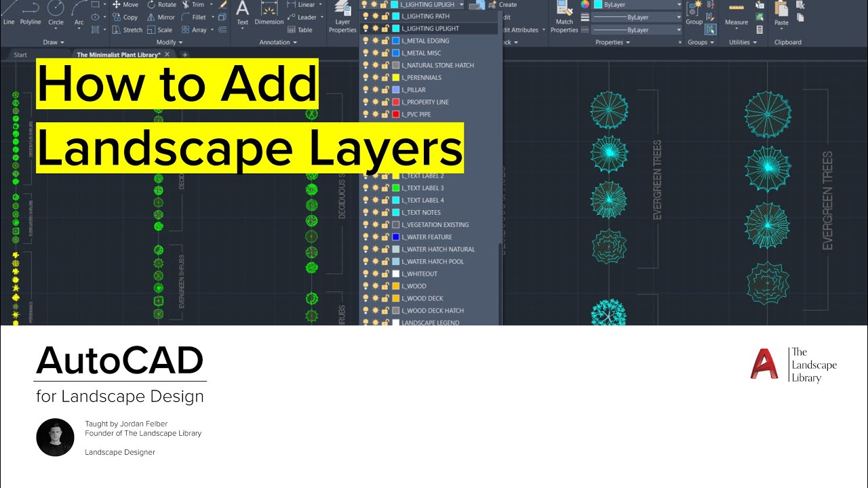
Task: Expand the Modify panel dropdown
Action: (170, 42)
